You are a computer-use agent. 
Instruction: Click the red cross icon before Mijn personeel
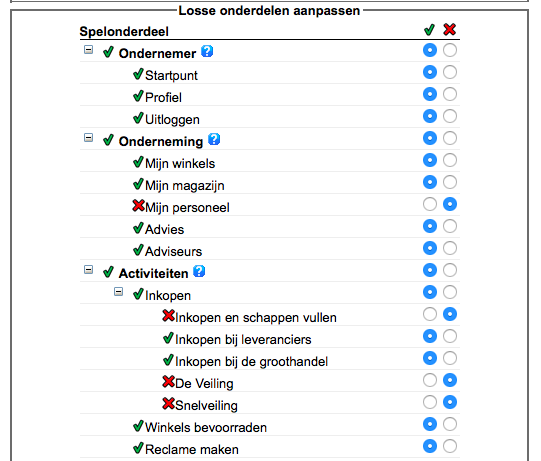pyautogui.click(x=138, y=206)
